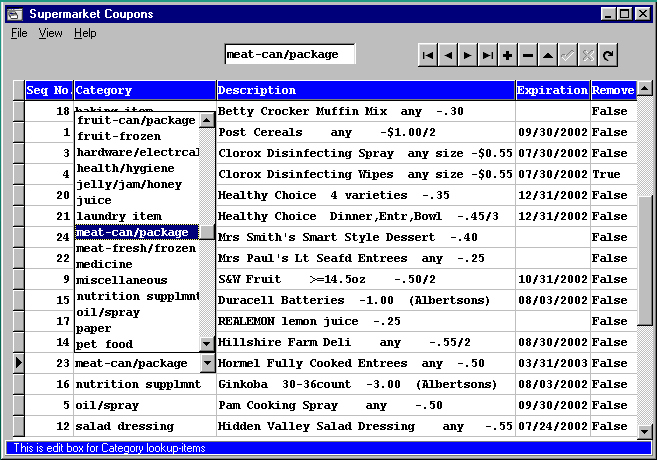This screenshot has height=460, width=657.
Task: Open the File menu
Action: tap(19, 33)
